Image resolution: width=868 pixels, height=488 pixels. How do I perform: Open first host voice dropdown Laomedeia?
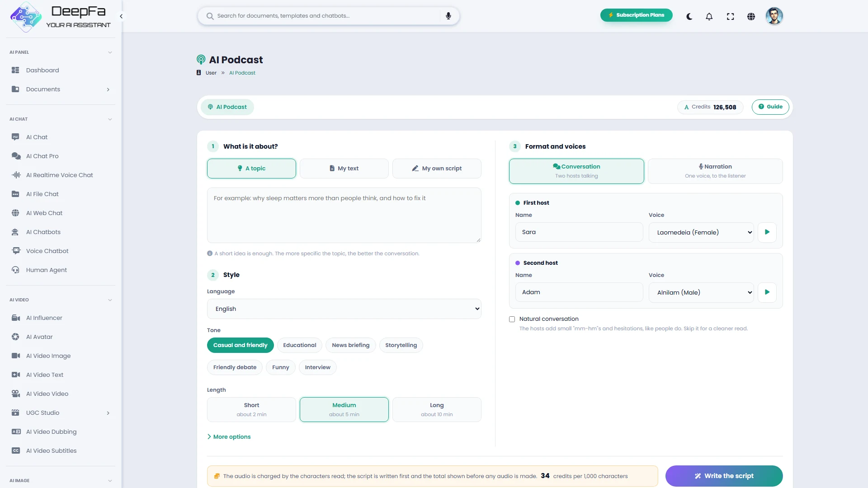tap(701, 232)
